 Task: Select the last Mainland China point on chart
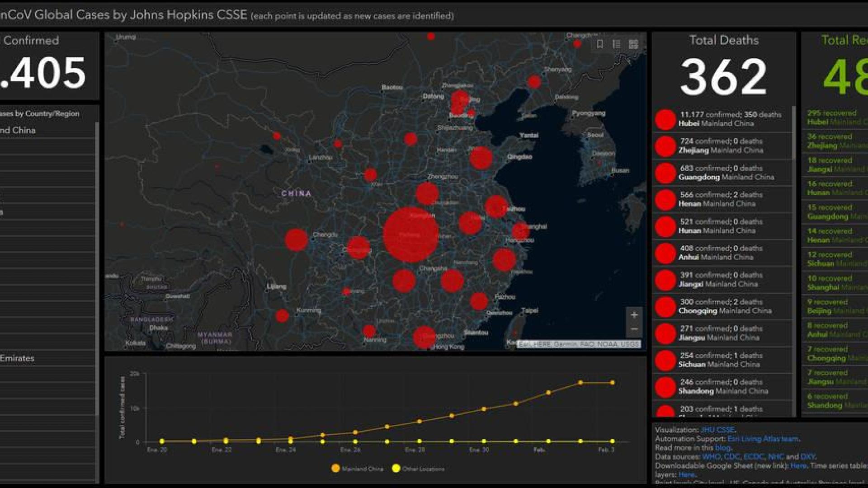pos(613,383)
